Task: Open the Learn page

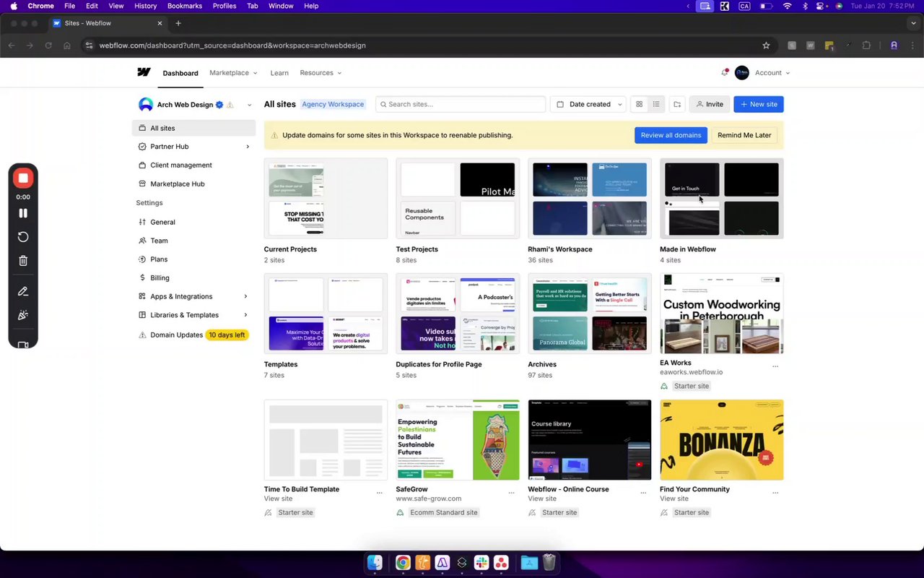Action: click(279, 73)
